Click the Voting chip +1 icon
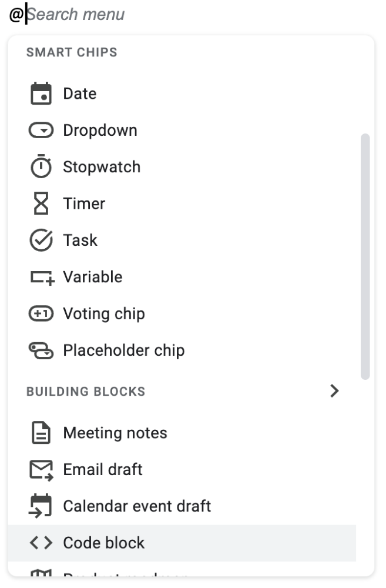Image resolution: width=386 pixels, height=588 pixels. 41,314
